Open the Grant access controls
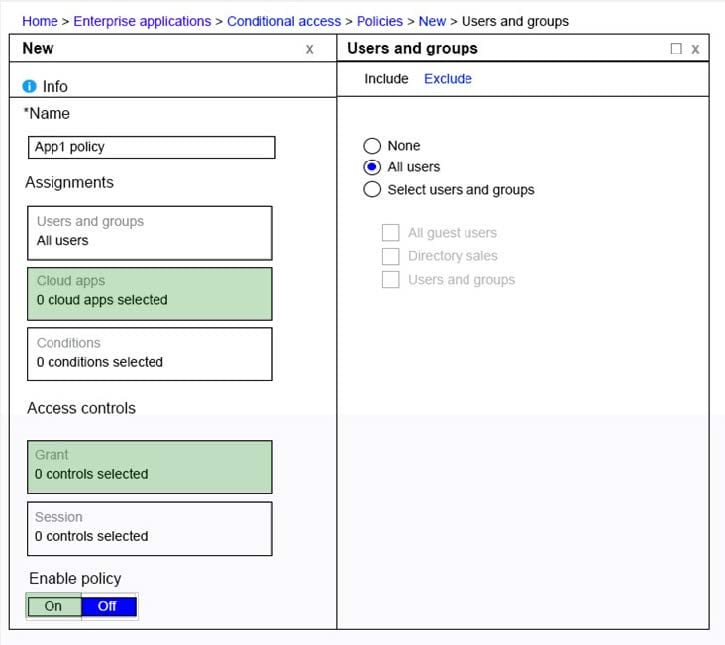This screenshot has width=725, height=645. point(149,466)
